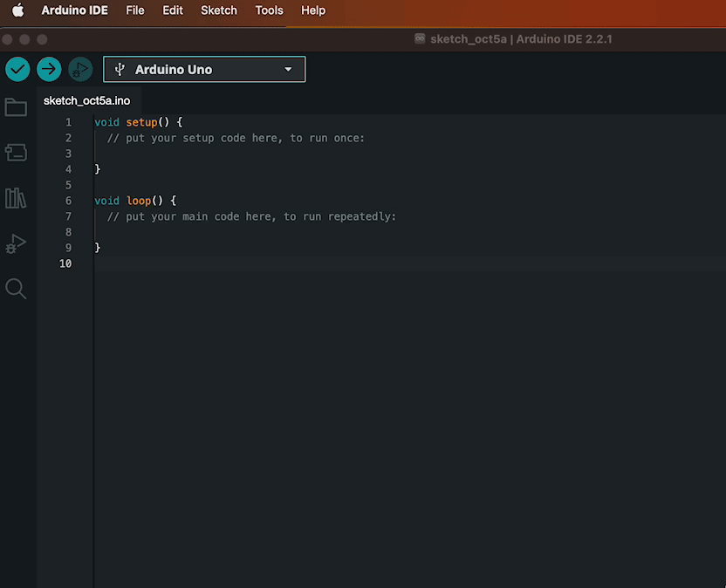Click the USB icon in the board selector

click(120, 70)
